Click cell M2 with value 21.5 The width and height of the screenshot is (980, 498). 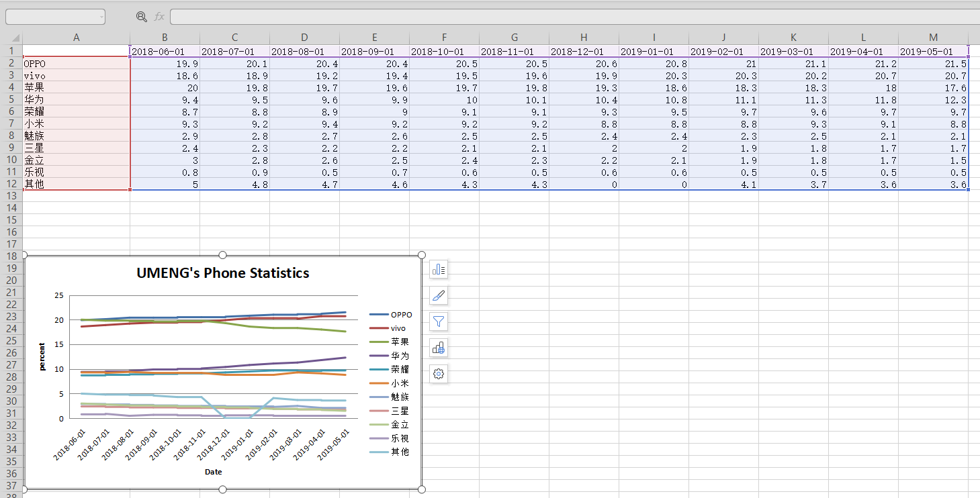(933, 63)
